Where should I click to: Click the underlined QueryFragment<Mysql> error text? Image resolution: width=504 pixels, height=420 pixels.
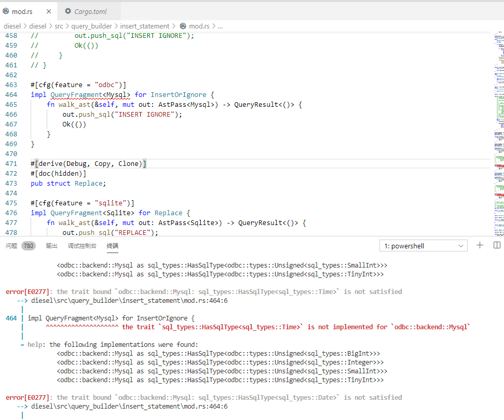[90, 95]
